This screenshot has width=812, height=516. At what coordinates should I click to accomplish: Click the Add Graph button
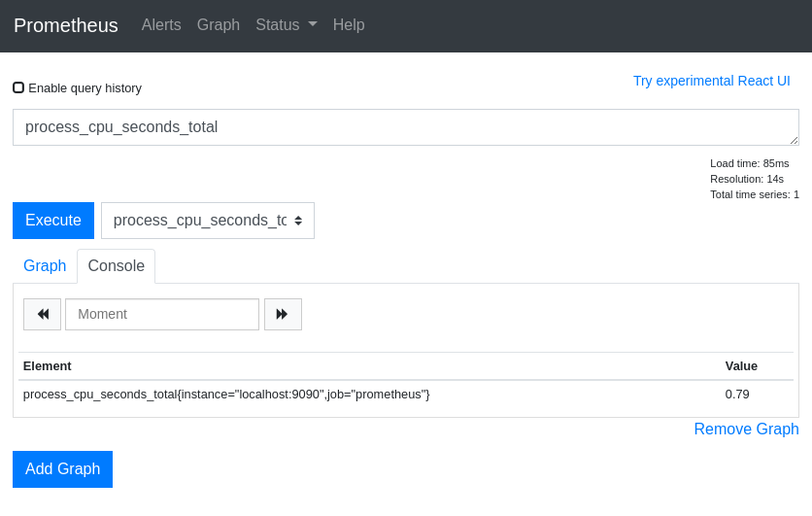(x=63, y=468)
